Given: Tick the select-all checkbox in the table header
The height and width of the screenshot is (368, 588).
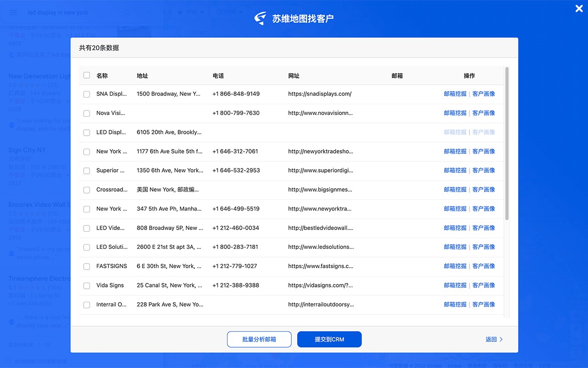Looking at the screenshot, I should tap(86, 75).
